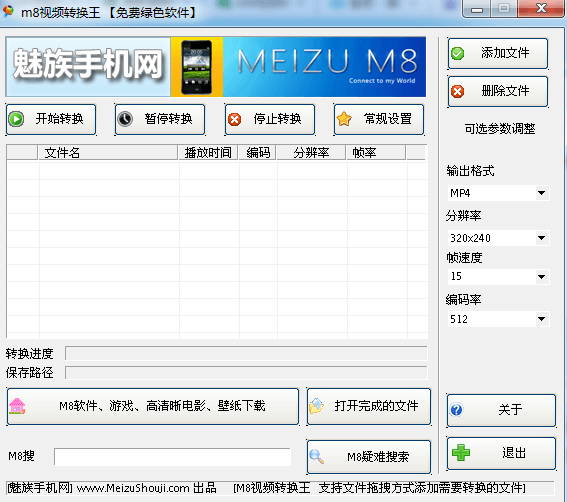567x502 pixels.
Task: Click the 文件名 column header
Action: click(108, 153)
